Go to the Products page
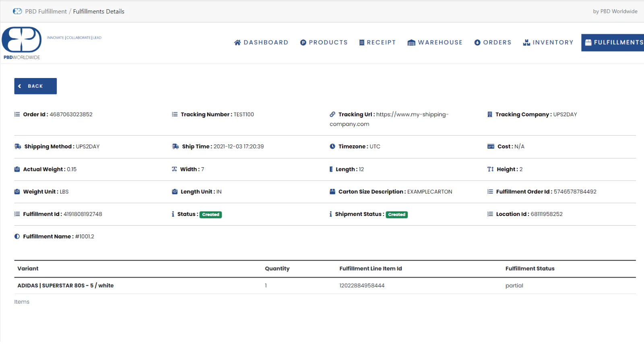 pyautogui.click(x=324, y=43)
